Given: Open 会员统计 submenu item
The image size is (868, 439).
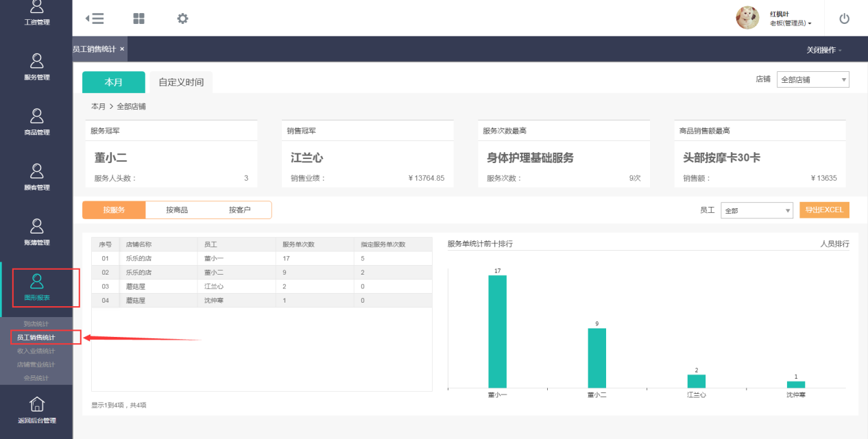Looking at the screenshot, I should coord(36,378).
